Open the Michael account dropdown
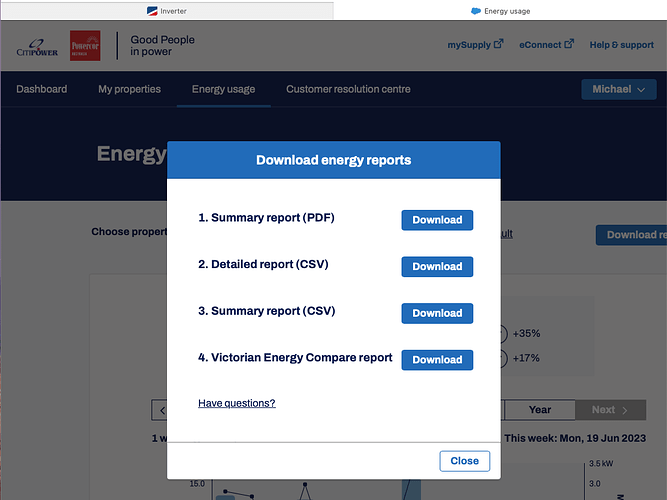667x500 pixels. point(619,89)
